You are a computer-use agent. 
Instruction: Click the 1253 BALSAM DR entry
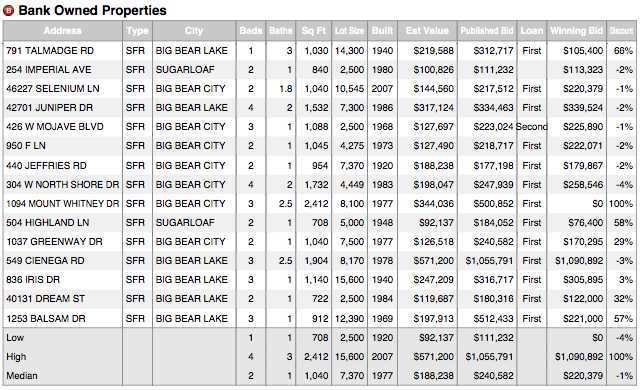click(x=46, y=318)
